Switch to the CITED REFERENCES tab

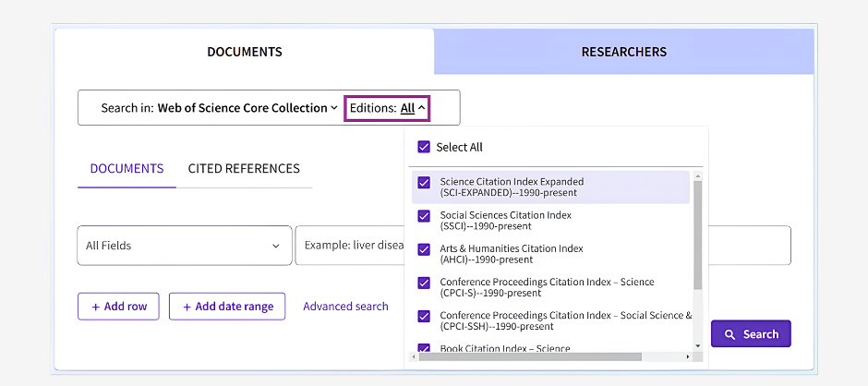[244, 168]
